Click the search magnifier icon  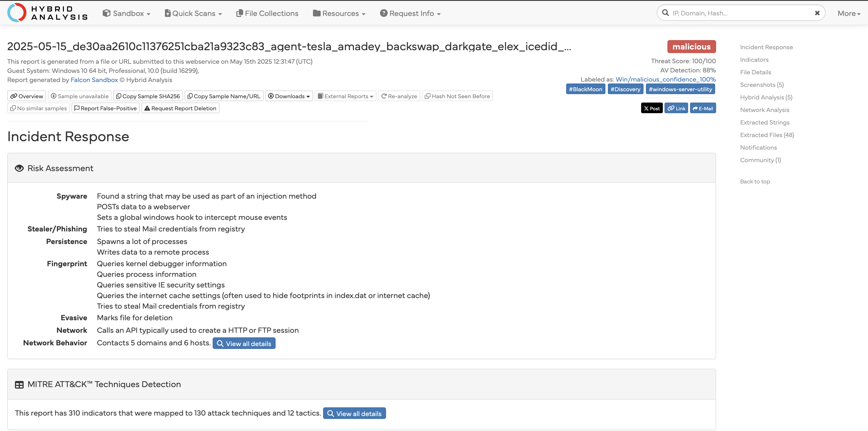point(665,13)
